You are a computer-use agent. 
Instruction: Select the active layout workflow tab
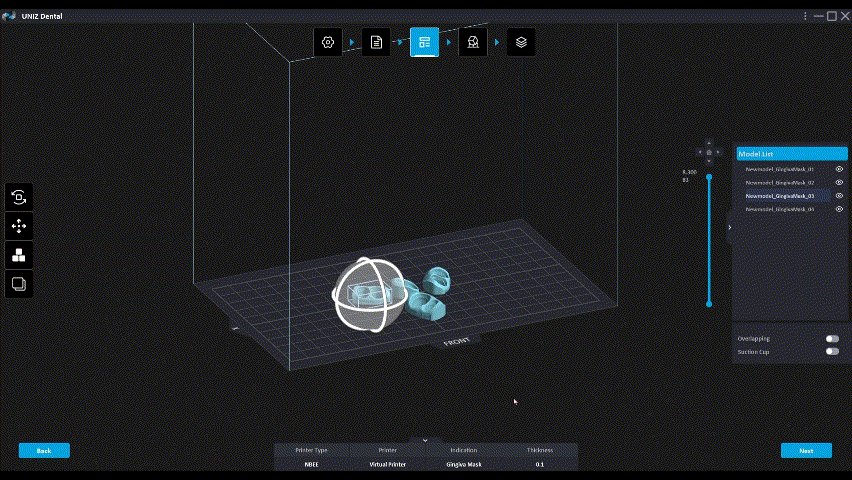tap(424, 42)
